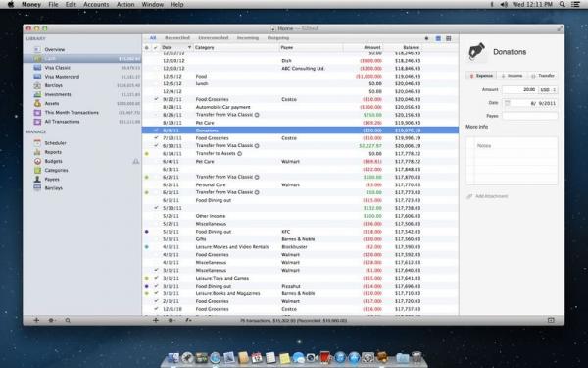Sort by the Balance column header
Image resolution: width=588 pixels, height=368 pixels.
point(402,47)
